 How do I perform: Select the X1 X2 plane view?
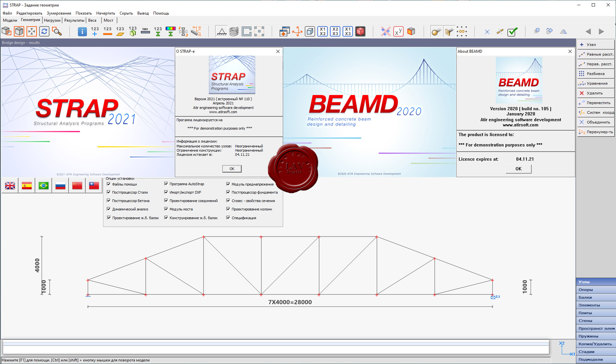coord(323,31)
